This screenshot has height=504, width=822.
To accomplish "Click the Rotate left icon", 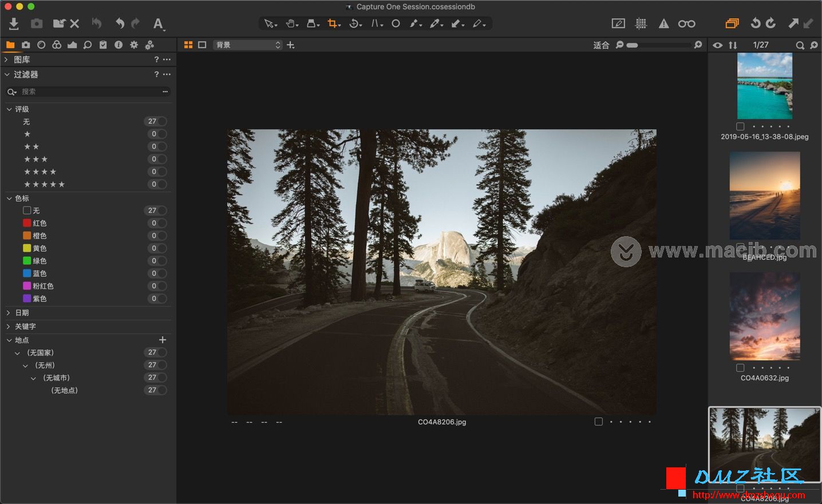I will coord(756,23).
